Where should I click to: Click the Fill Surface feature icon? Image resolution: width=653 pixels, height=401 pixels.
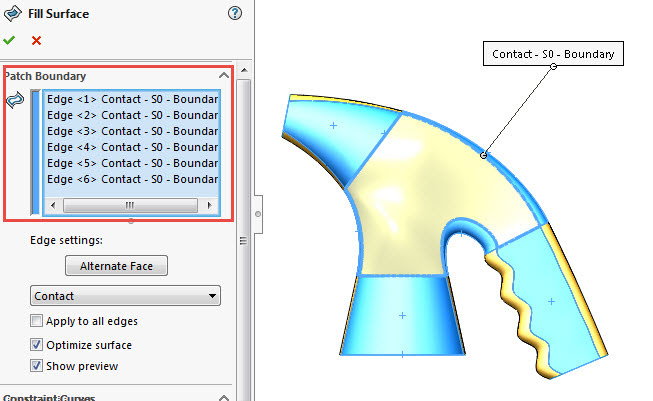point(12,13)
